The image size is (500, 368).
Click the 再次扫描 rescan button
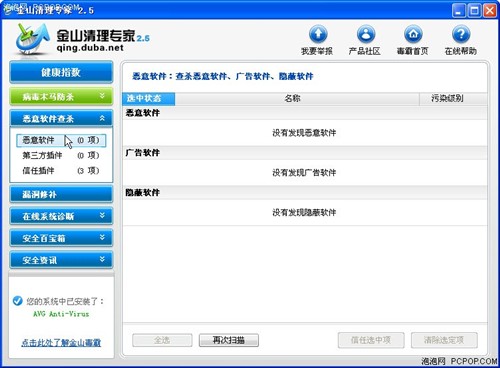point(229,340)
